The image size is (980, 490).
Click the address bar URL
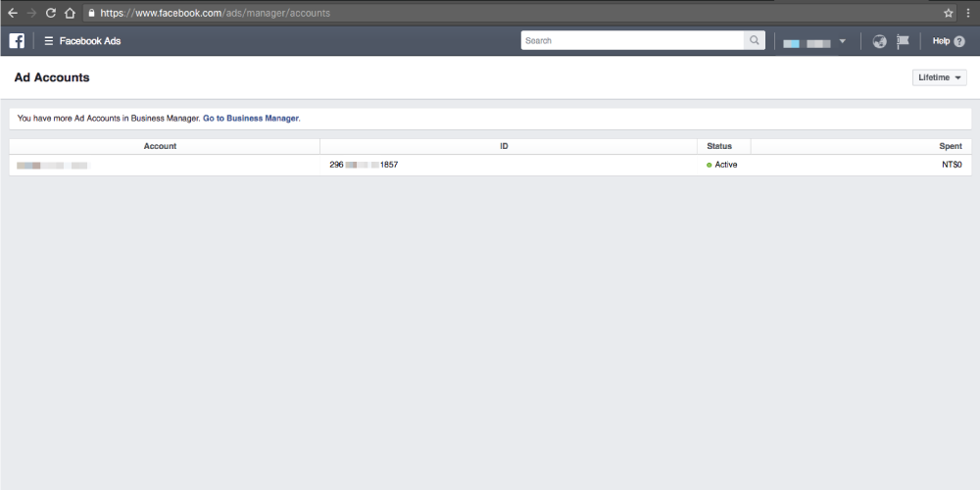pyautogui.click(x=215, y=13)
